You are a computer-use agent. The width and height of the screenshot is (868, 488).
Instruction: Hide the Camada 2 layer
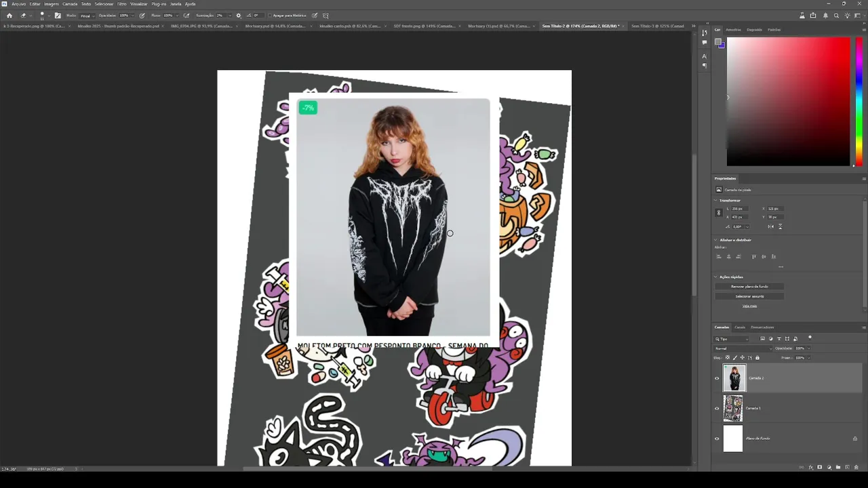coord(717,378)
